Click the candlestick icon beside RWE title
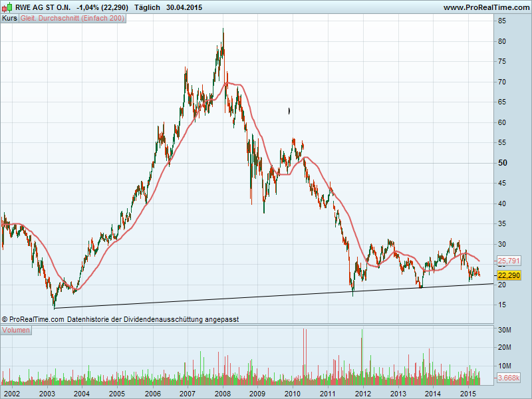This screenshot has width=532, height=399. click(8, 7)
